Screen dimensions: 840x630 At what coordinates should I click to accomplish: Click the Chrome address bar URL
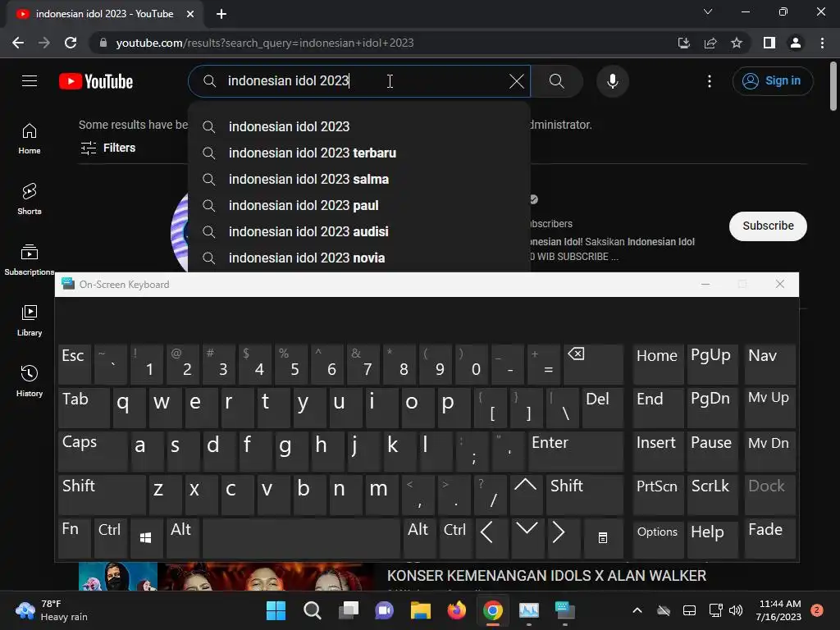(x=265, y=43)
